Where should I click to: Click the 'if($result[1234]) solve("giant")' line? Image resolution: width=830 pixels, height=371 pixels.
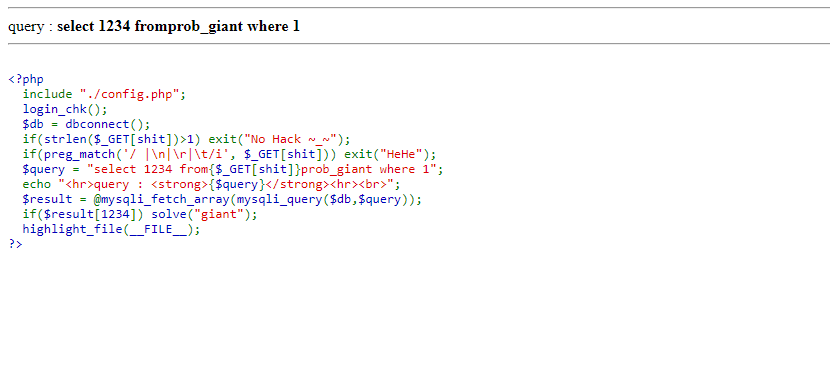[x=140, y=214]
